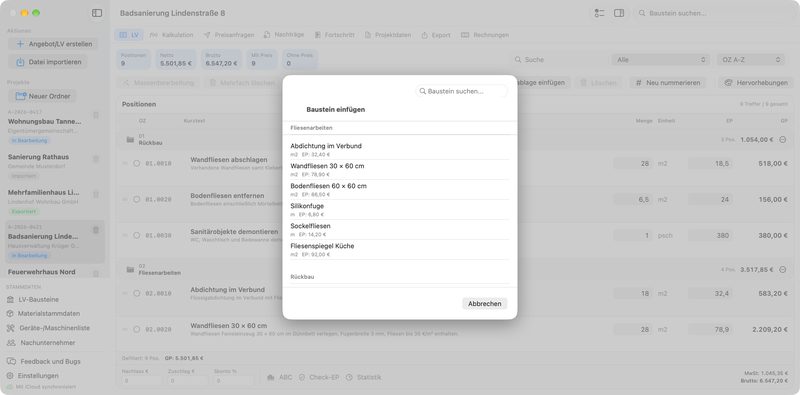The height and width of the screenshot is (395, 800).
Task: Click the Mehrfach löschen button
Action: (242, 83)
